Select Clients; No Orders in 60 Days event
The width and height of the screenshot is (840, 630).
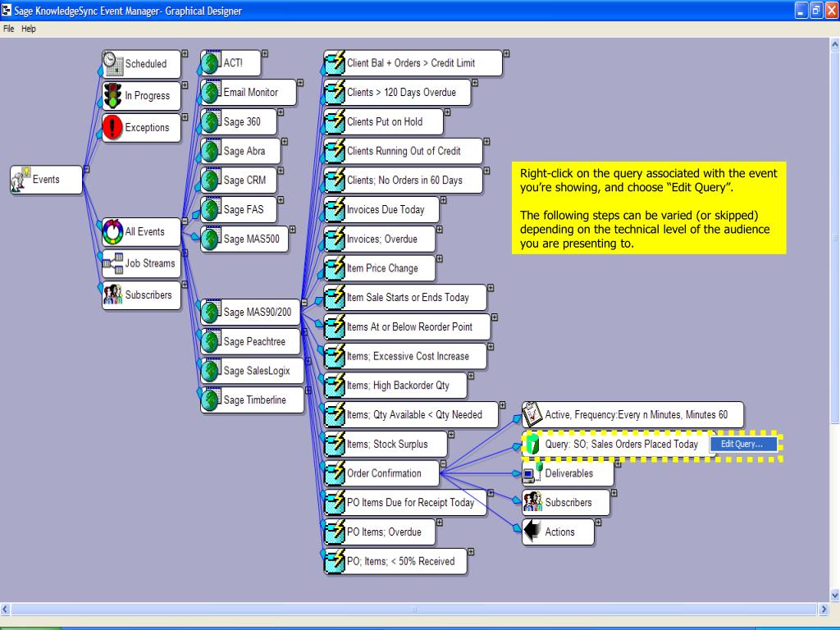click(403, 180)
